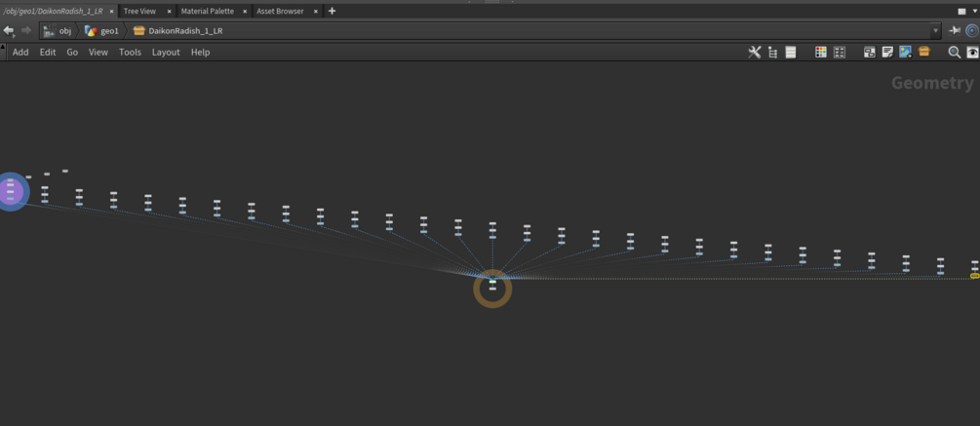Image resolution: width=980 pixels, height=426 pixels.
Task: Close the Material Palette tab
Action: 244,12
